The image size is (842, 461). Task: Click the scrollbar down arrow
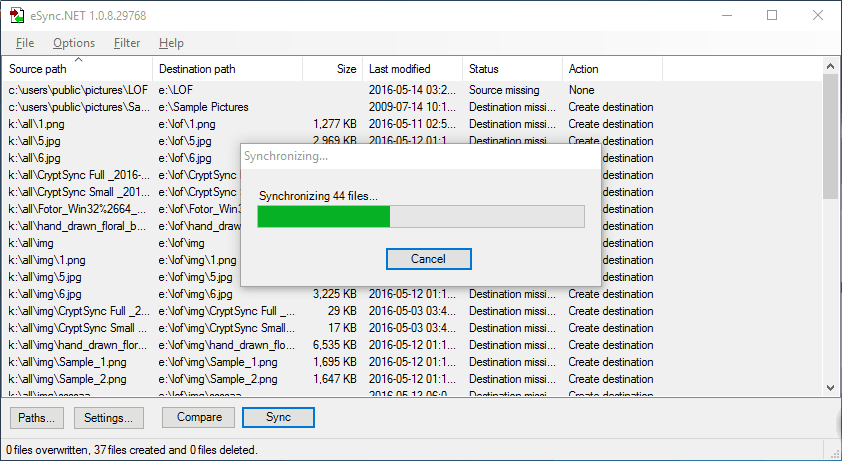[x=831, y=387]
